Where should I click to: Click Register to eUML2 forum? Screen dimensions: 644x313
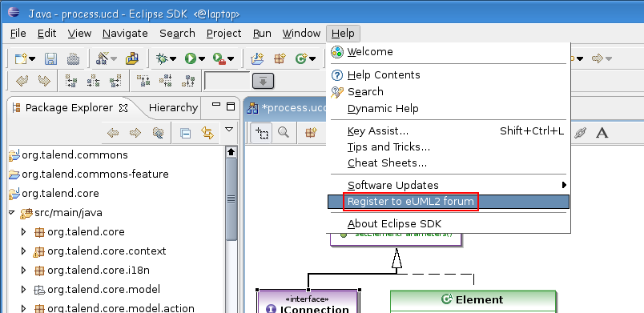pyautogui.click(x=449, y=202)
